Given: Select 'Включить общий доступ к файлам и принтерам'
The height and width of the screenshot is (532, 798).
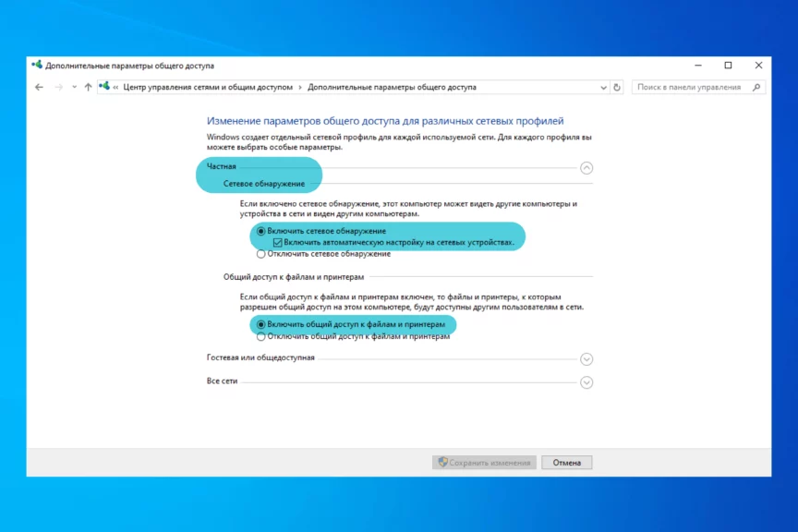Looking at the screenshot, I should (x=261, y=325).
